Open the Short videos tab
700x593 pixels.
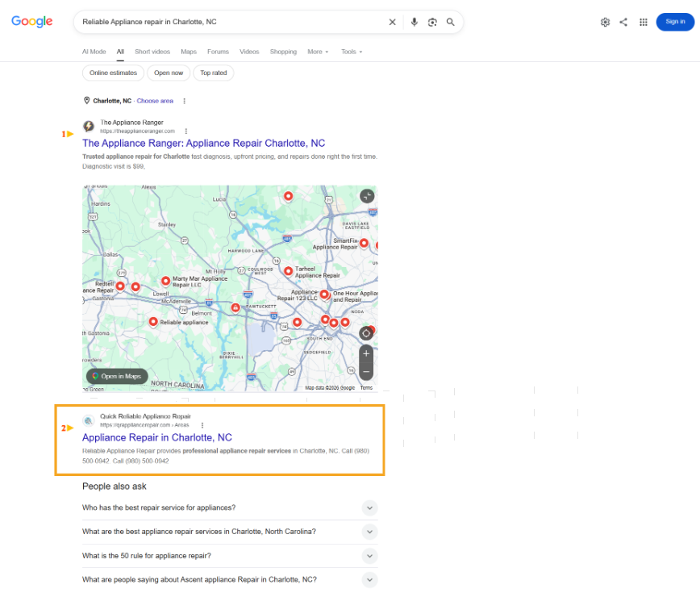tap(152, 52)
